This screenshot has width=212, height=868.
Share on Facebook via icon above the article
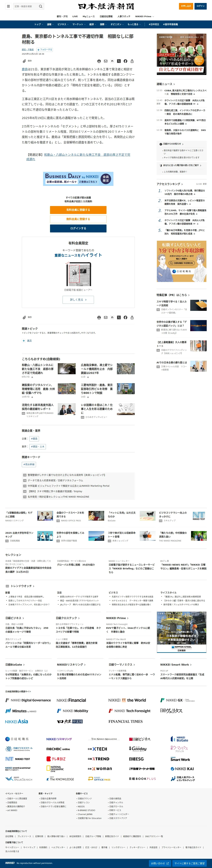pos(125,61)
